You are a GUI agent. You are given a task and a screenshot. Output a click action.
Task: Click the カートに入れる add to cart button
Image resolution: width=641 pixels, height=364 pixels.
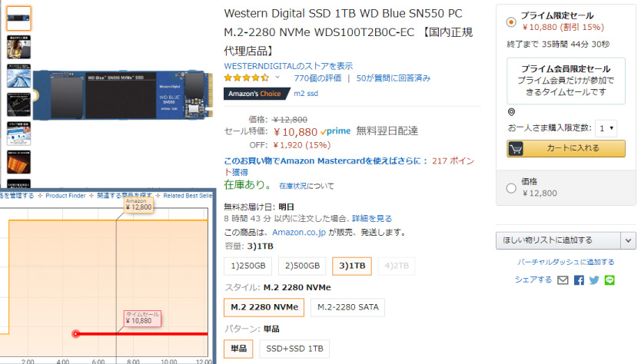(x=566, y=148)
